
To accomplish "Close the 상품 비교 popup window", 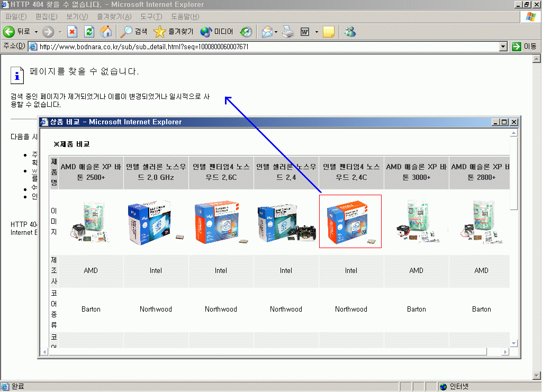I will [x=514, y=122].
